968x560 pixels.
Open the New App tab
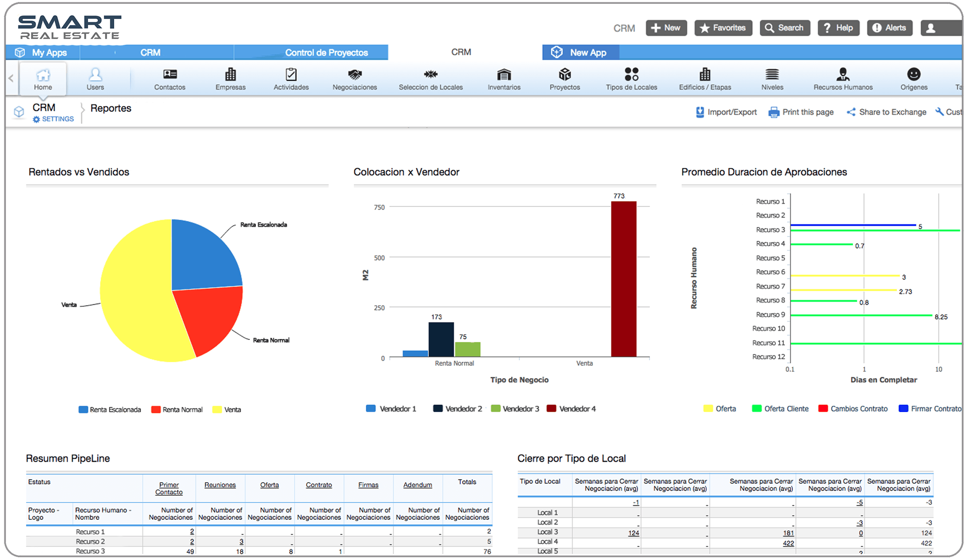point(580,52)
